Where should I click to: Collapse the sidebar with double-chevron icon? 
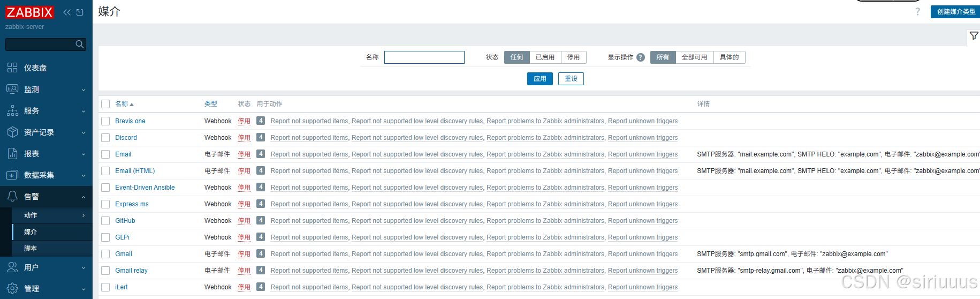coord(67,12)
